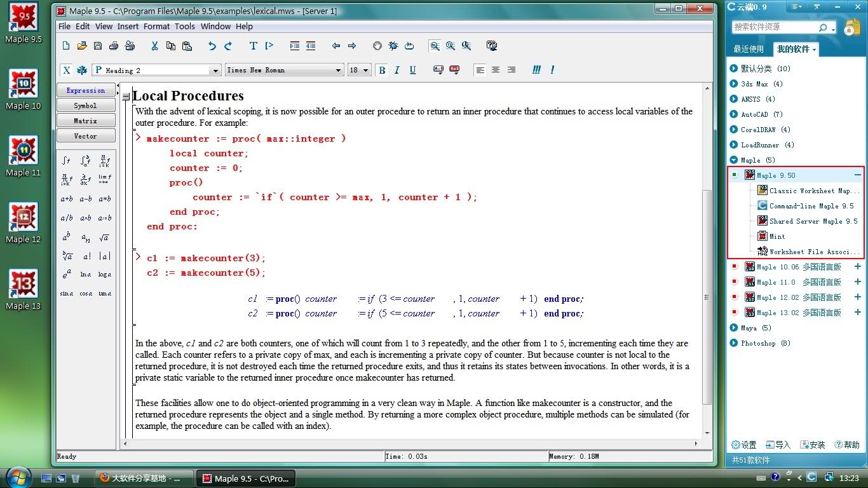Click the 安装 install button
The height and width of the screenshot is (488, 868).
point(812,445)
